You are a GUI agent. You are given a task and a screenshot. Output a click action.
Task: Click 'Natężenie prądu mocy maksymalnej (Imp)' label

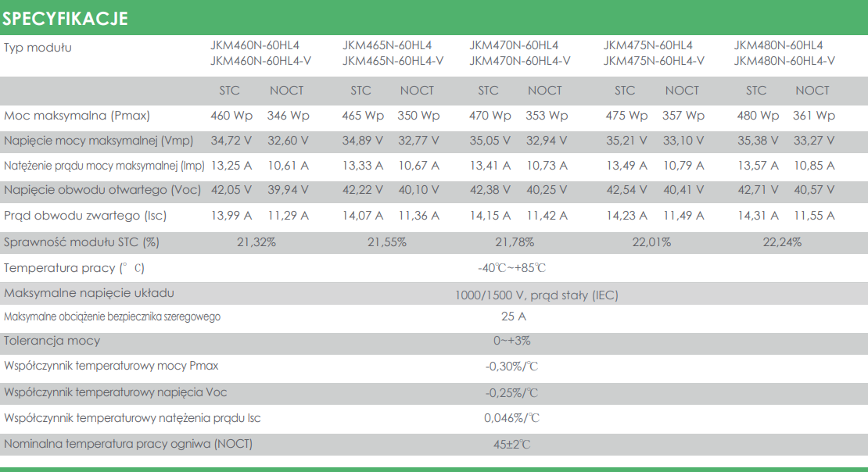(104, 166)
